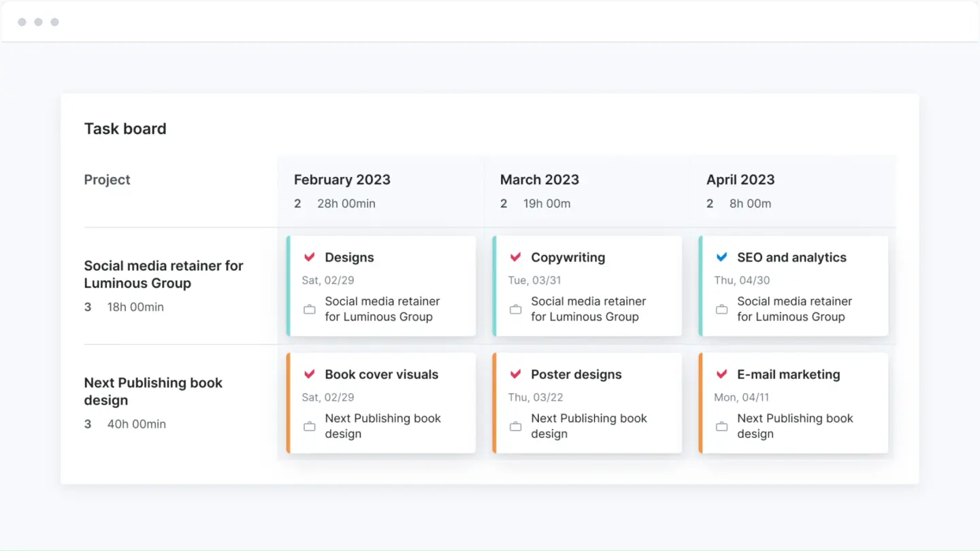980x551 pixels.
Task: Toggle completion status of E-mail marketing task
Action: (721, 374)
